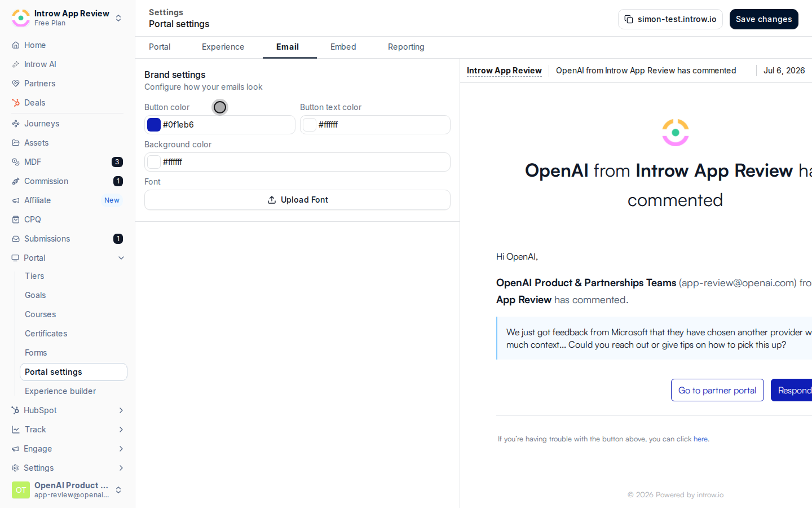Click the HubSpot sprocket icon near bottom
This screenshot has width=812, height=508.
pos(15,410)
